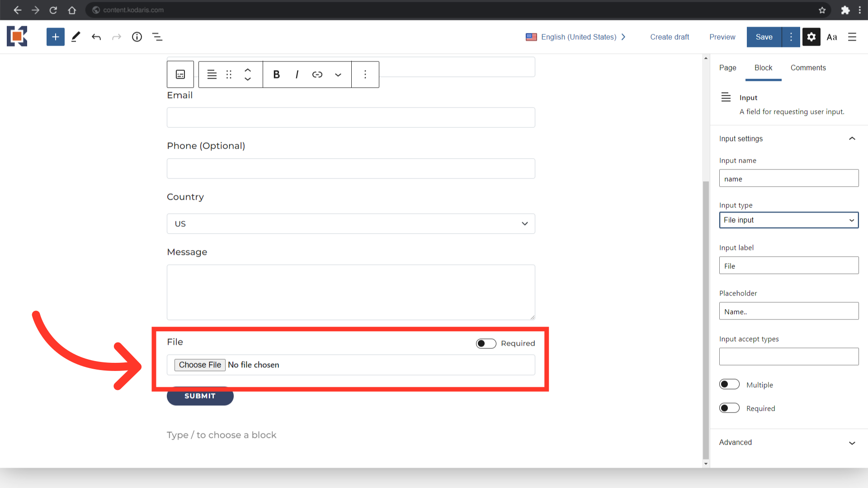Click the blue add block plus icon
Screen dimensions: 868x488
pos(55,37)
